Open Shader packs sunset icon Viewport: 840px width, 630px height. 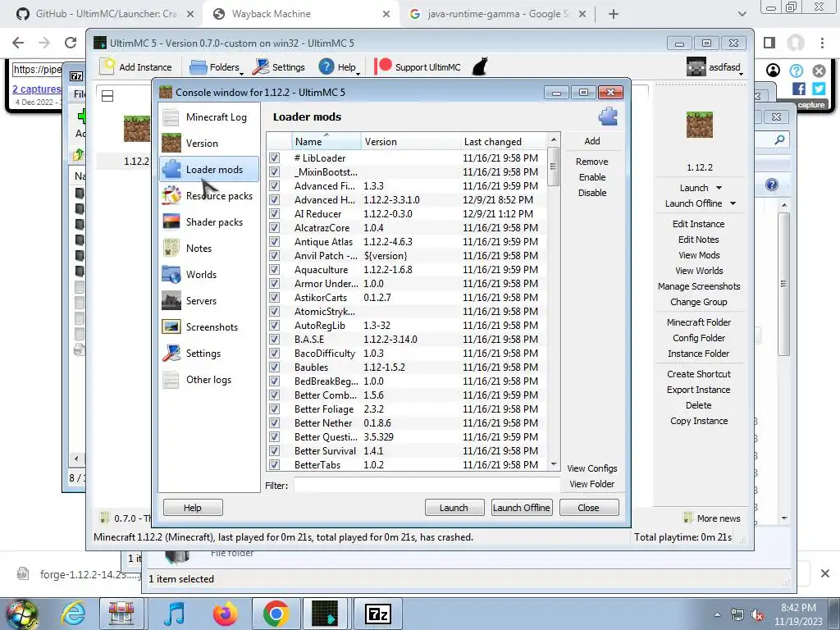(x=171, y=221)
